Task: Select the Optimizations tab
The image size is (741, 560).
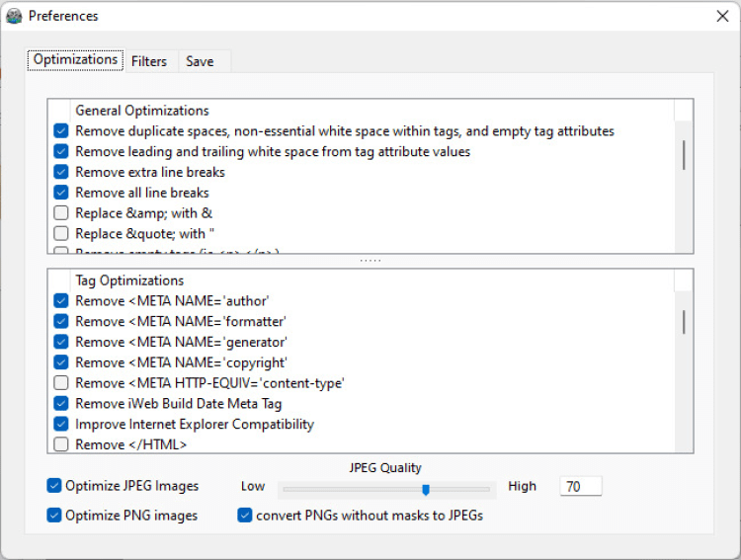Action: click(75, 60)
